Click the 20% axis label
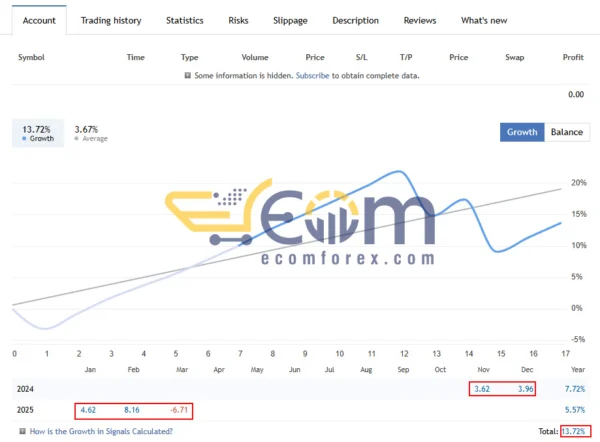Image resolution: width=600 pixels, height=442 pixels. point(579,183)
